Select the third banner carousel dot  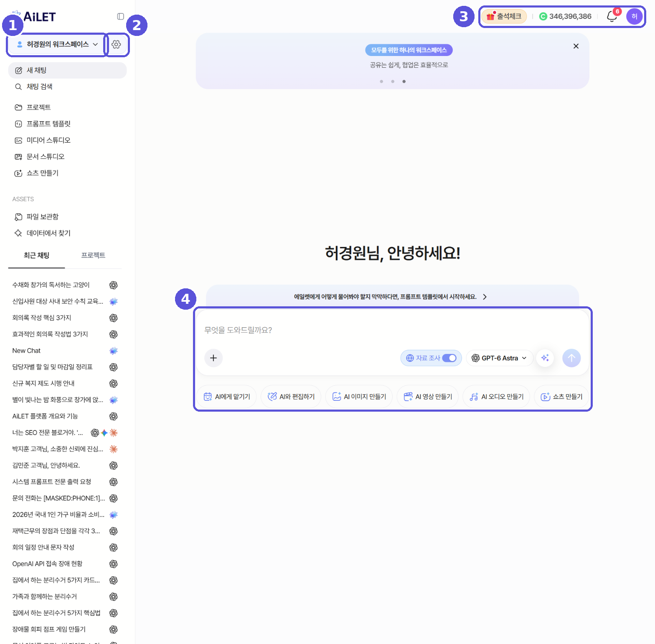click(x=404, y=81)
